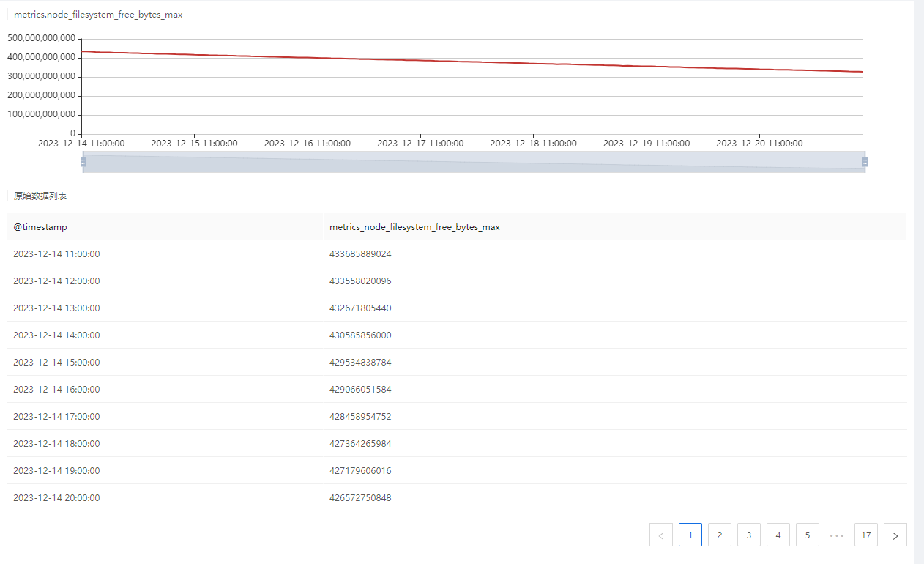The height and width of the screenshot is (564, 924).
Task: Open page 2 of the table
Action: click(x=719, y=535)
